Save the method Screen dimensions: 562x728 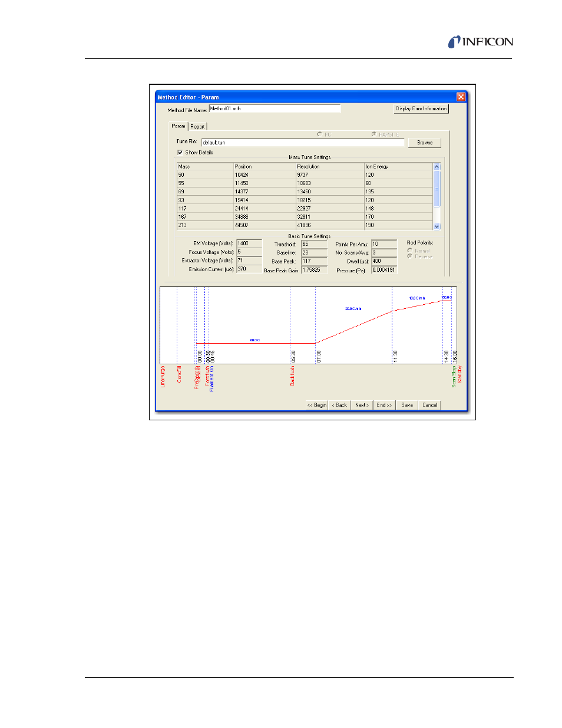click(407, 405)
